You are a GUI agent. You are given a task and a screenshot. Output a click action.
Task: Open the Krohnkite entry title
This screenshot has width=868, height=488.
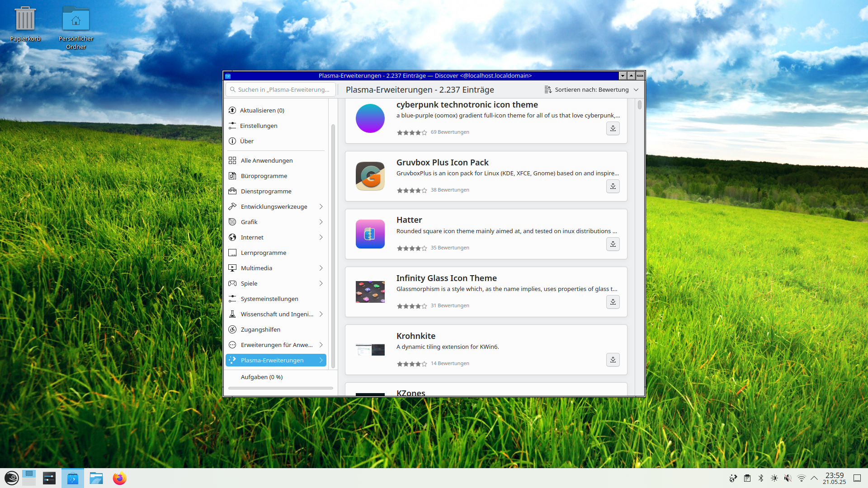416,336
